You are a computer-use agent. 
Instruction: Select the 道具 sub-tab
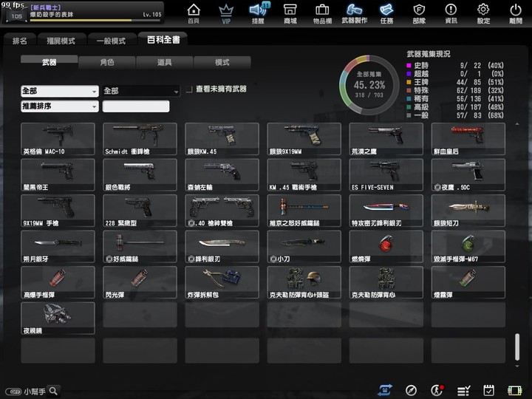coord(165,62)
